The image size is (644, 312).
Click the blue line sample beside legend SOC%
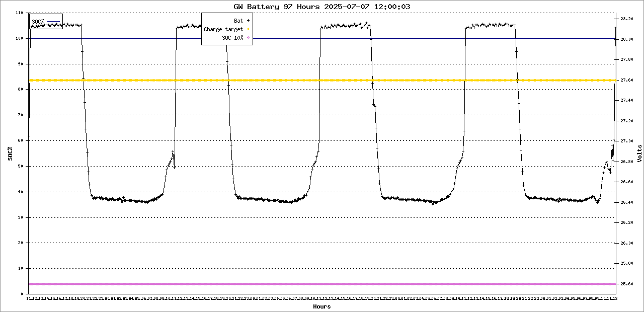[54, 22]
